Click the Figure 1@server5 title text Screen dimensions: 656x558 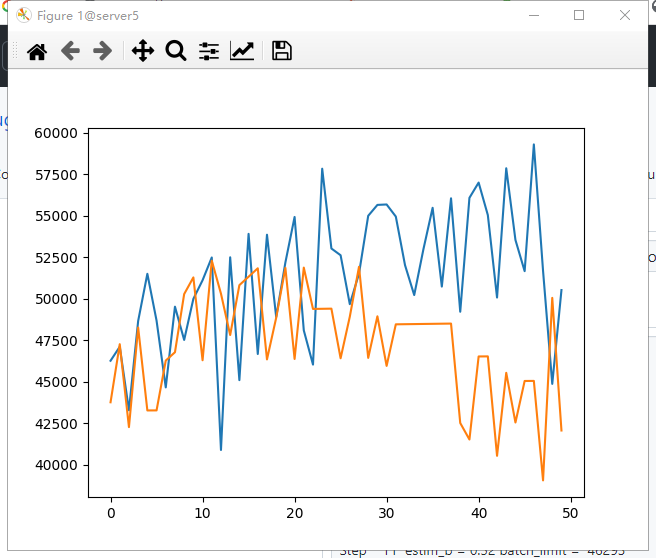(x=88, y=16)
